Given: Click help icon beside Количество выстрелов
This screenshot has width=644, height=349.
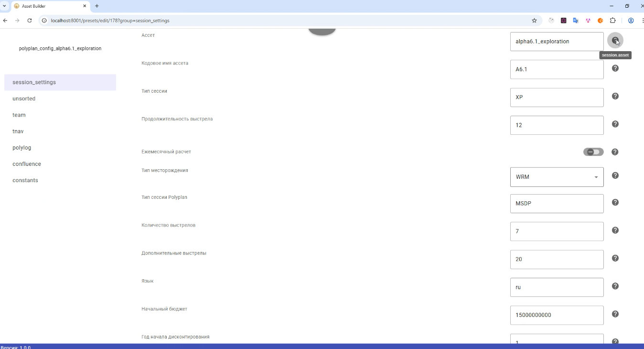Looking at the screenshot, I should (x=615, y=230).
